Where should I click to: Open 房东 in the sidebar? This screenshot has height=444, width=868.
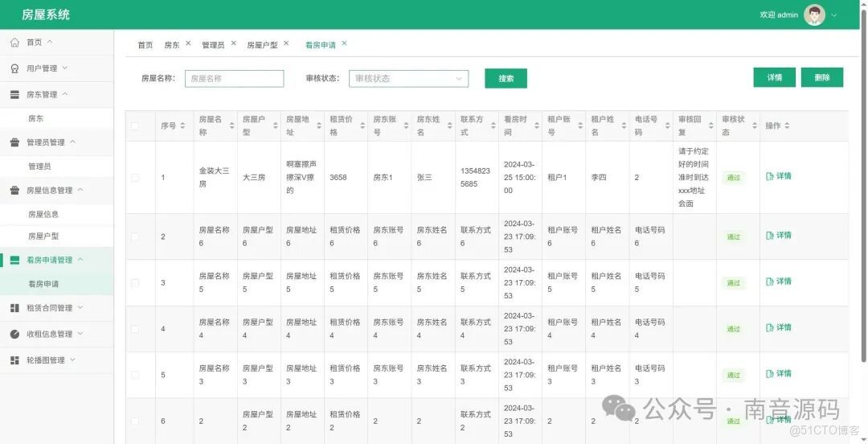[35, 118]
